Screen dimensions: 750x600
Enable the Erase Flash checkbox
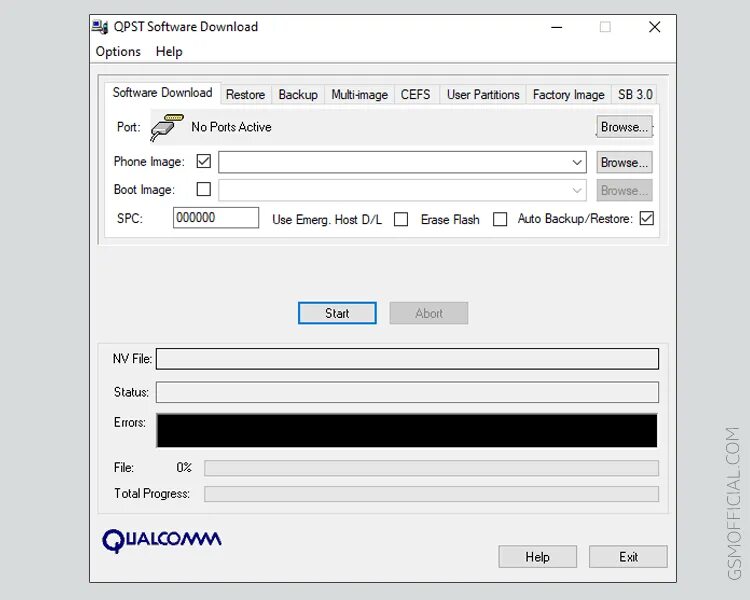coord(500,219)
